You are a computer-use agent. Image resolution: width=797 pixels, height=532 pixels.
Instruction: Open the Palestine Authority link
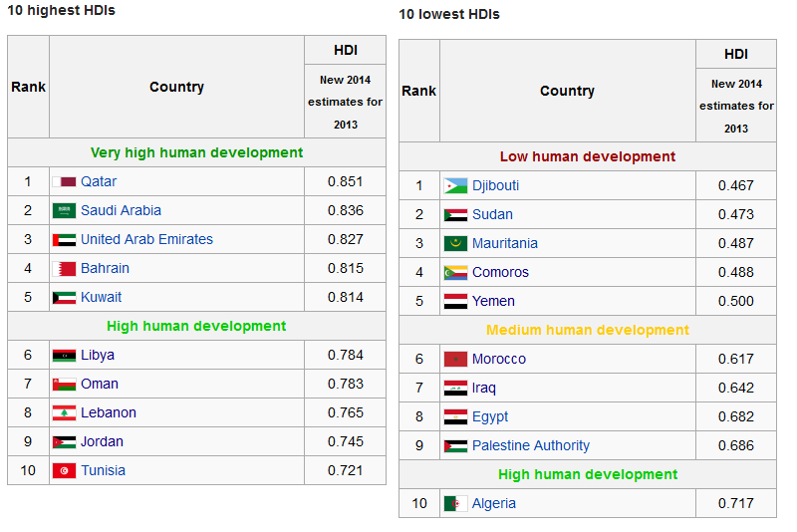(531, 446)
